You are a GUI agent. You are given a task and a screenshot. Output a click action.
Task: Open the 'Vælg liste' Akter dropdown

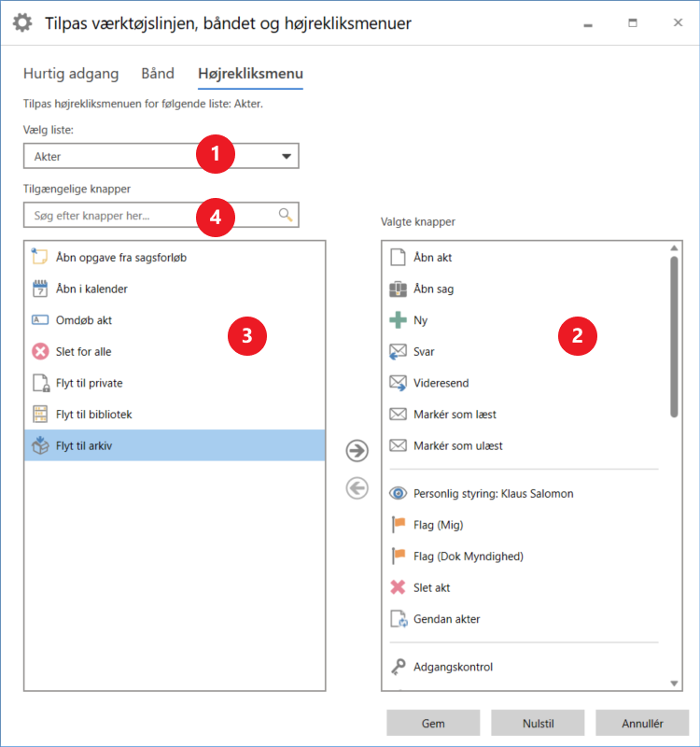pos(161,156)
